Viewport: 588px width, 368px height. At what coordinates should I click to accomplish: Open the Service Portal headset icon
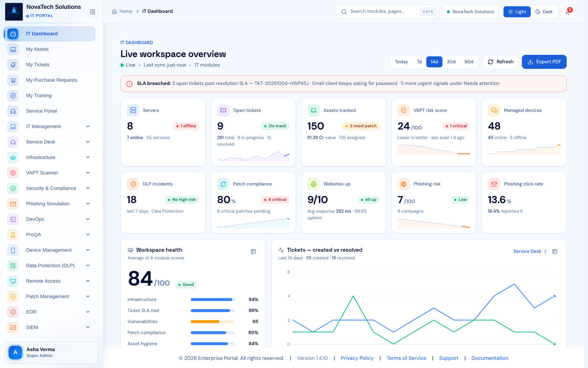(13, 111)
